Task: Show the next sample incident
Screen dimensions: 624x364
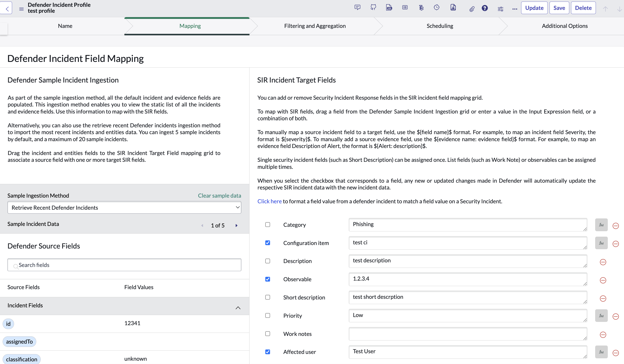Action: click(x=237, y=225)
